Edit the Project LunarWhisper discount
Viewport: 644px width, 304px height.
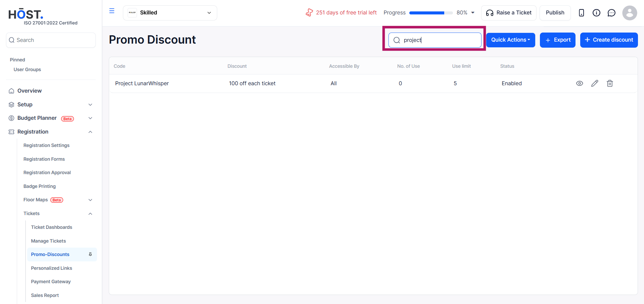coord(594,83)
